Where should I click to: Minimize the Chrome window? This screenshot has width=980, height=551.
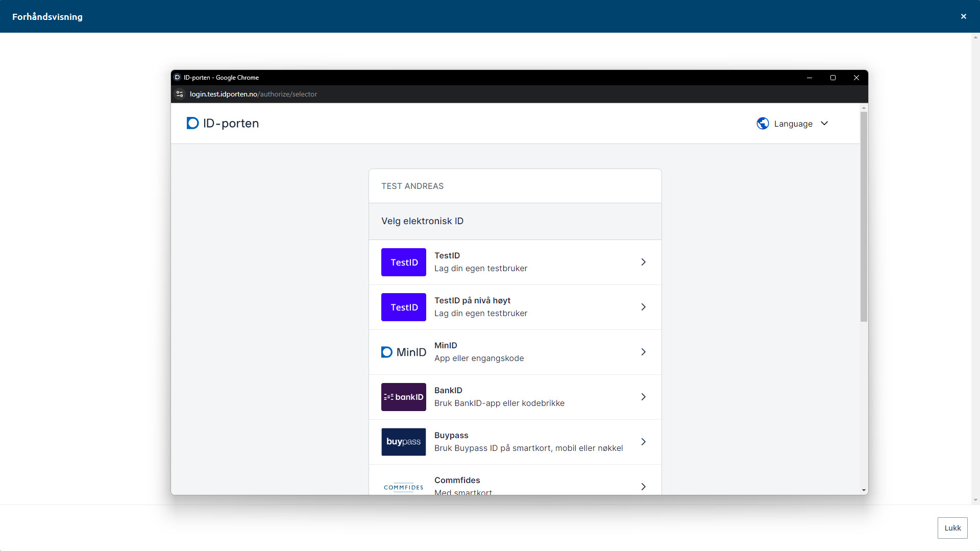click(x=810, y=78)
